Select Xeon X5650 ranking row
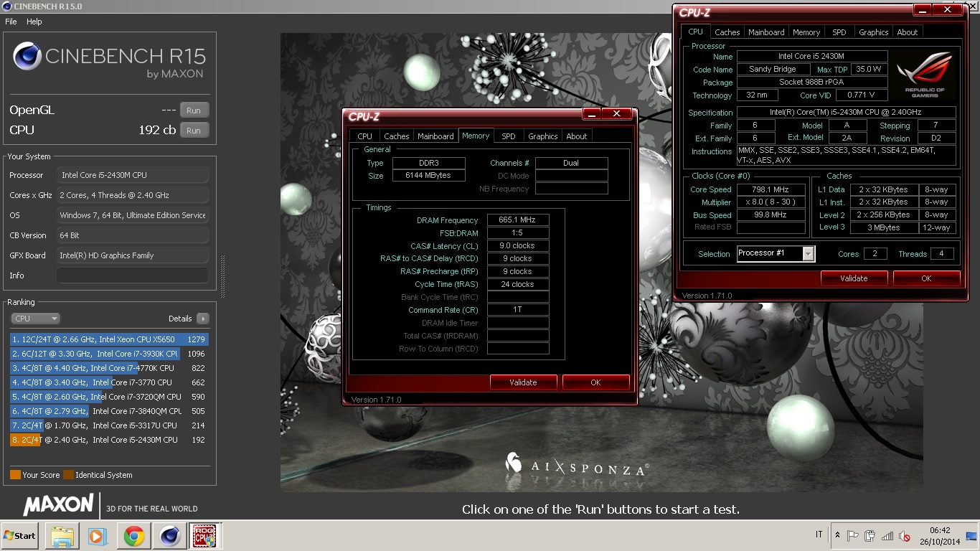This screenshot has width=980, height=551. point(109,339)
